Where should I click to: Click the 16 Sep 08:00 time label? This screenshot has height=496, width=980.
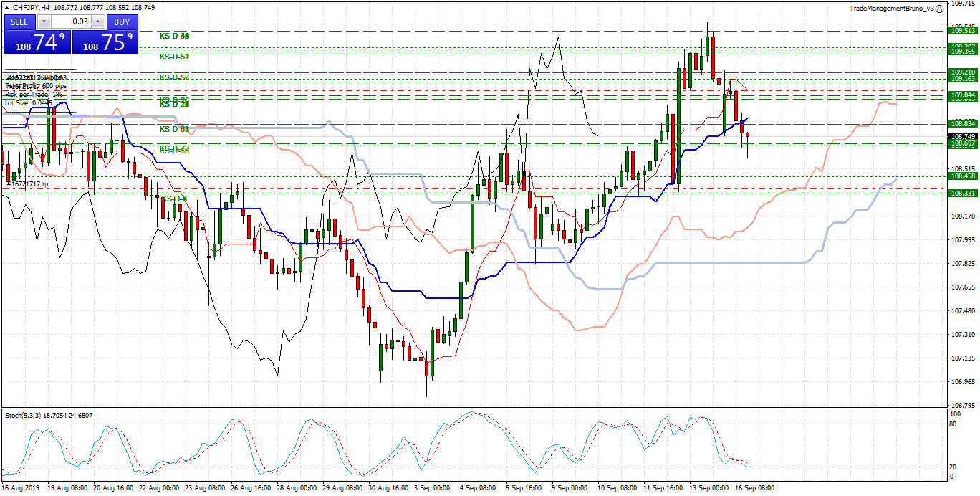pyautogui.click(x=753, y=488)
